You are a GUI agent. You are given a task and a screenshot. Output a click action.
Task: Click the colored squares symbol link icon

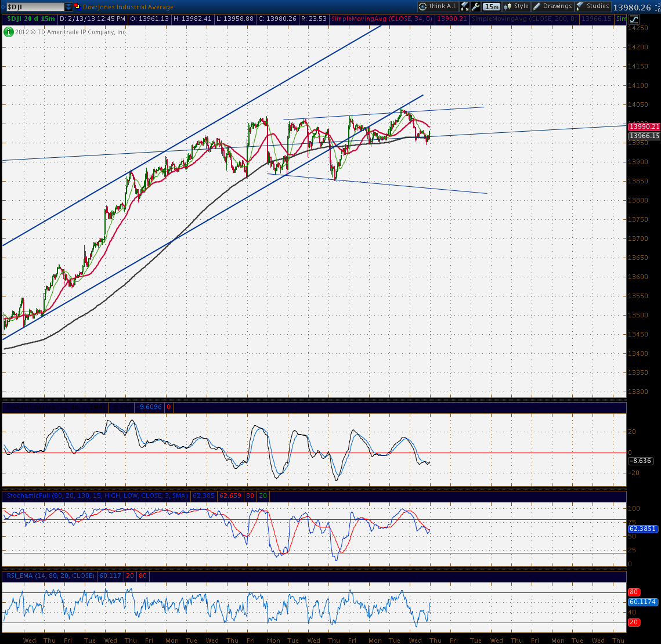pos(77,6)
